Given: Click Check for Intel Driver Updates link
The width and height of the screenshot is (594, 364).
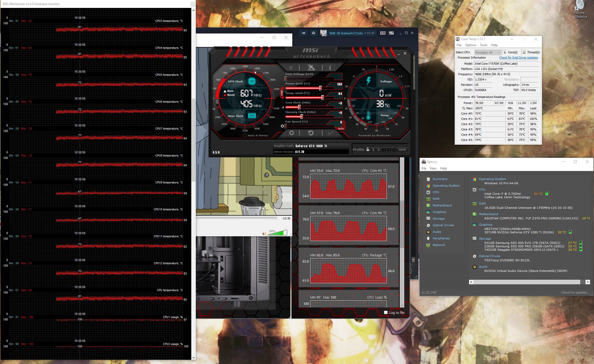Looking at the screenshot, I should click(x=518, y=58).
